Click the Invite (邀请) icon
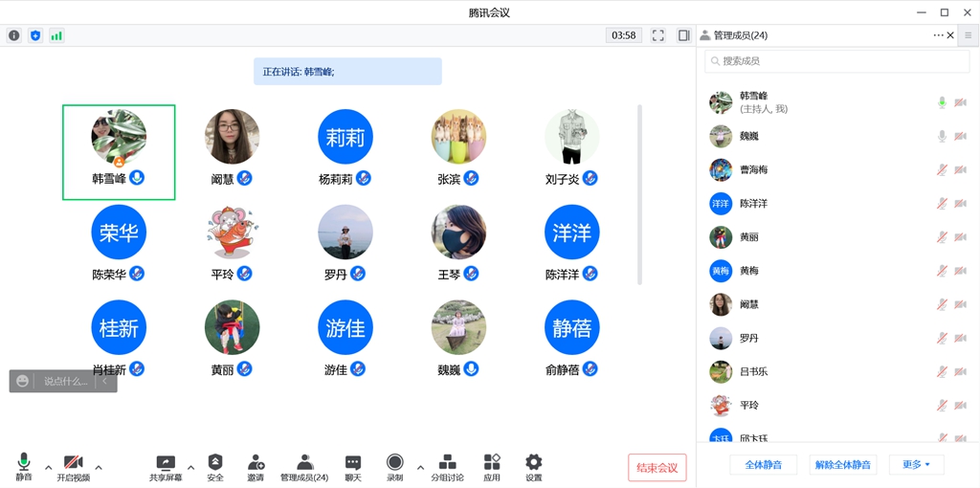Screen dimensions: 980x488 pos(256,465)
